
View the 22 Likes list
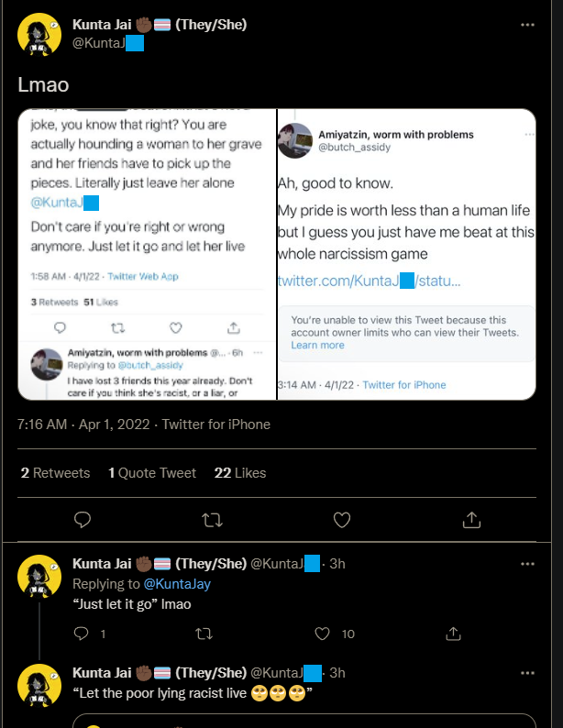(x=240, y=472)
